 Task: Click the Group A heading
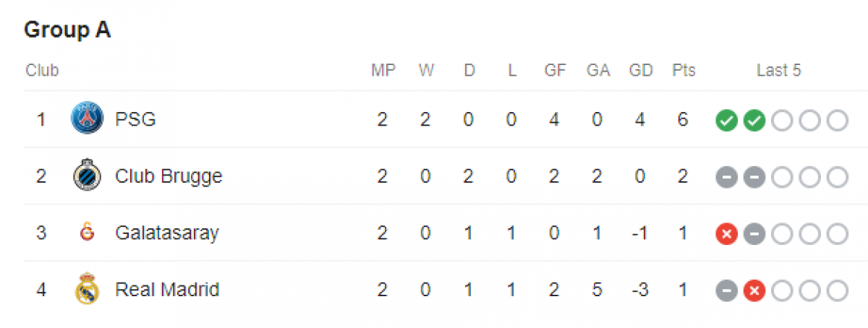[x=67, y=30]
